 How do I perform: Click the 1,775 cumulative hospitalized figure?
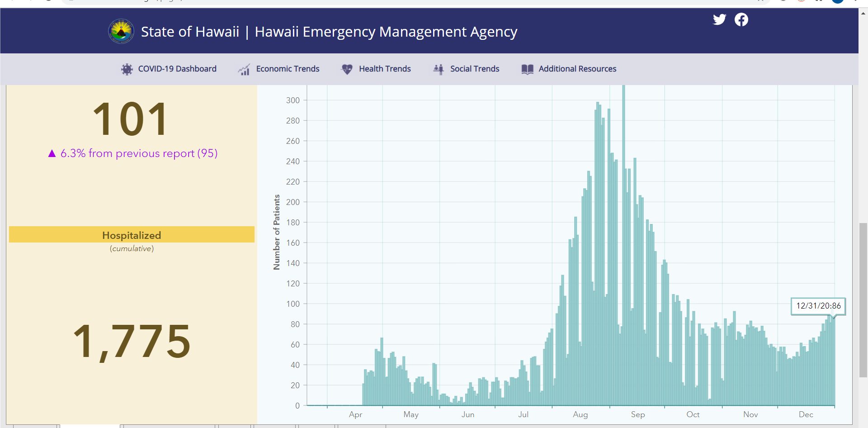click(x=132, y=342)
